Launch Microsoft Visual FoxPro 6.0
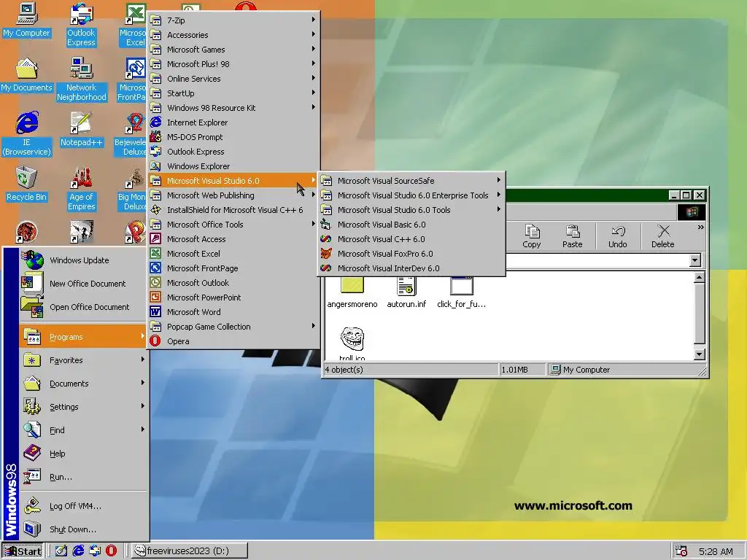This screenshot has width=747, height=560. [411, 254]
